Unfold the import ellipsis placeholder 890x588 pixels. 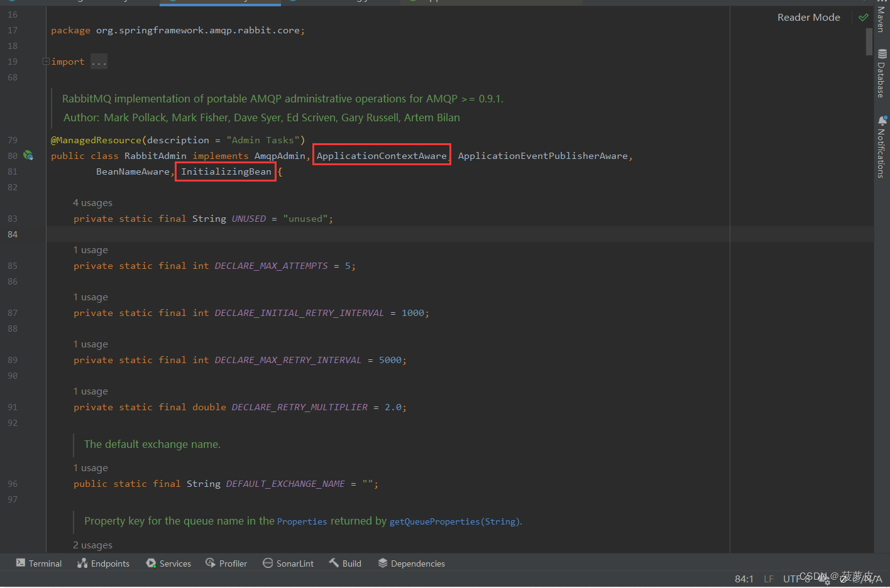click(99, 62)
